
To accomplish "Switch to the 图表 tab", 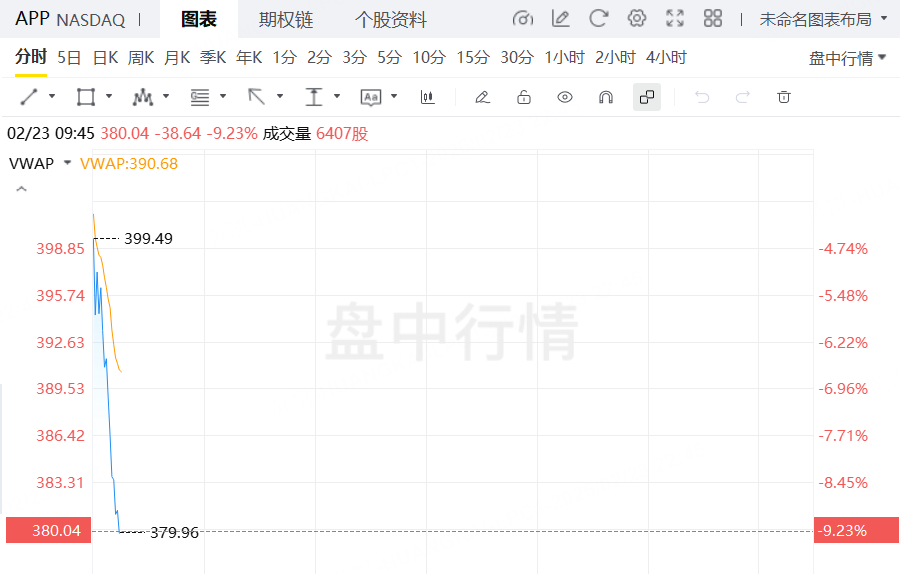I will pos(199,20).
